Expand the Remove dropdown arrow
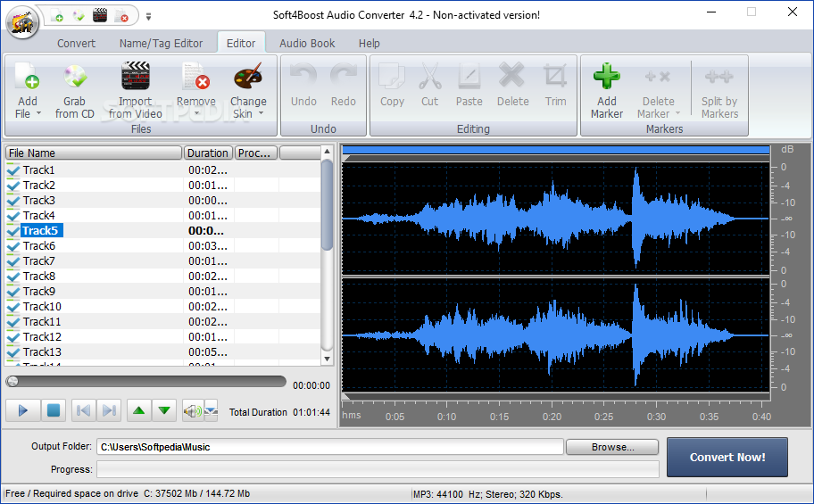 point(196,113)
